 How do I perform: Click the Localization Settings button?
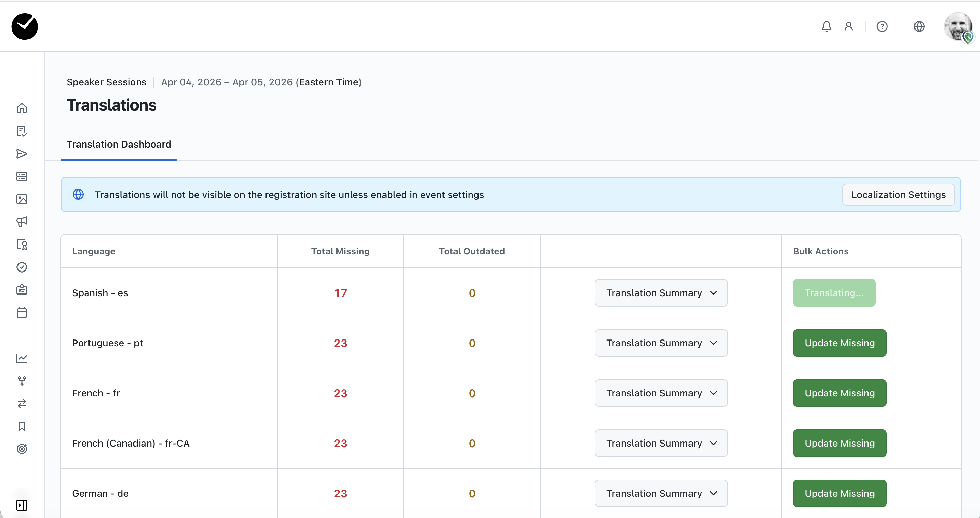(x=898, y=195)
